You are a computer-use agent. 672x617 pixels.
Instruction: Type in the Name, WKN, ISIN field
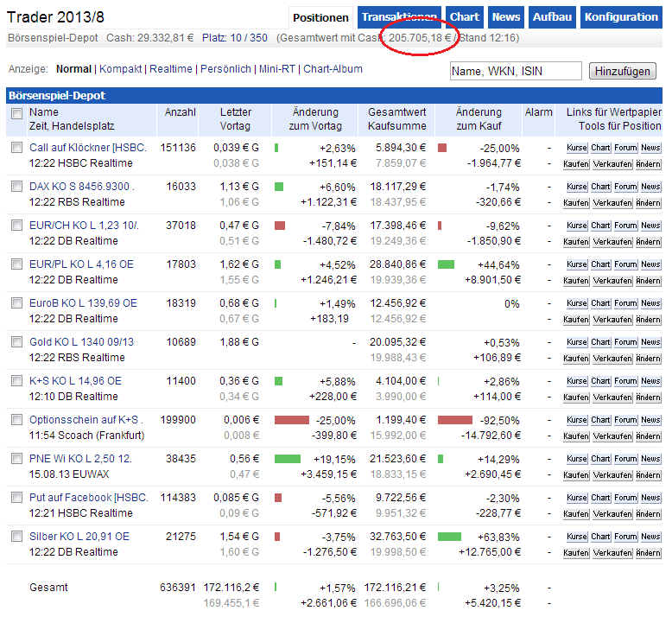[516, 71]
